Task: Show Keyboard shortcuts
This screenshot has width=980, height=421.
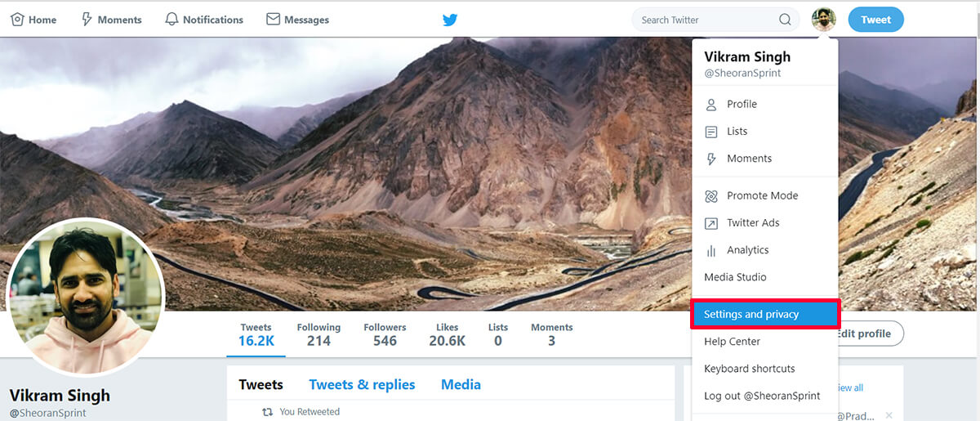Action: 764,369
